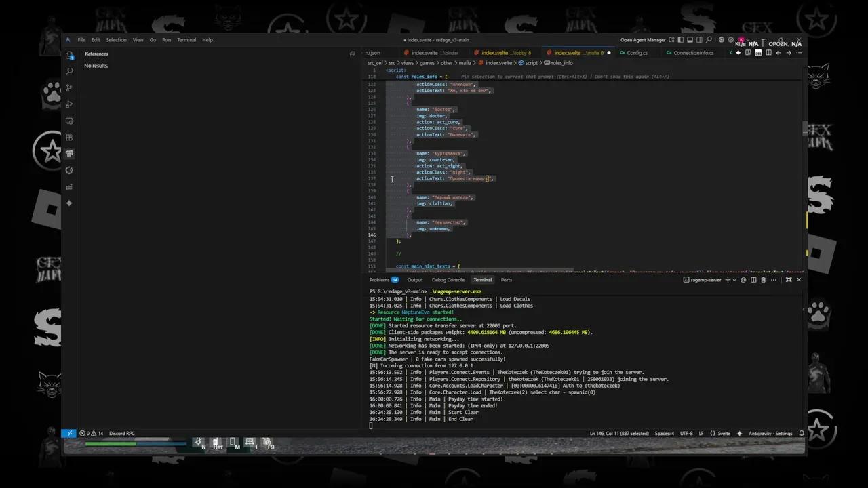
Task: Collapse all results in References panel
Action: tap(352, 54)
